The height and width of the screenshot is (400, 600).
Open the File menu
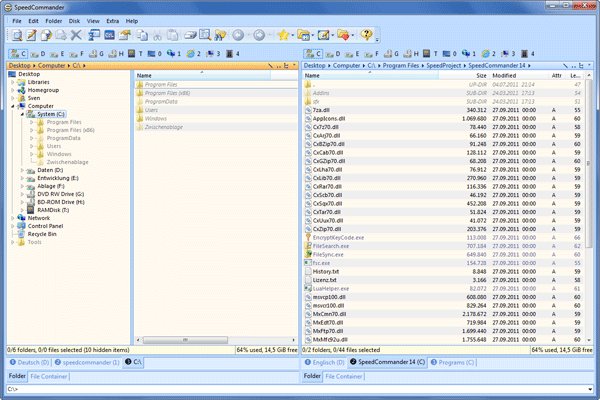pyautogui.click(x=17, y=21)
